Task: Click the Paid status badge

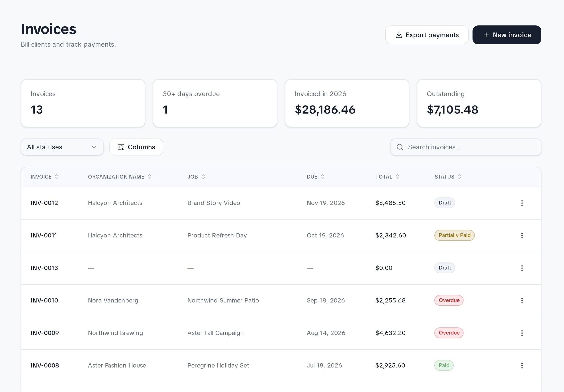Action: pyautogui.click(x=444, y=365)
